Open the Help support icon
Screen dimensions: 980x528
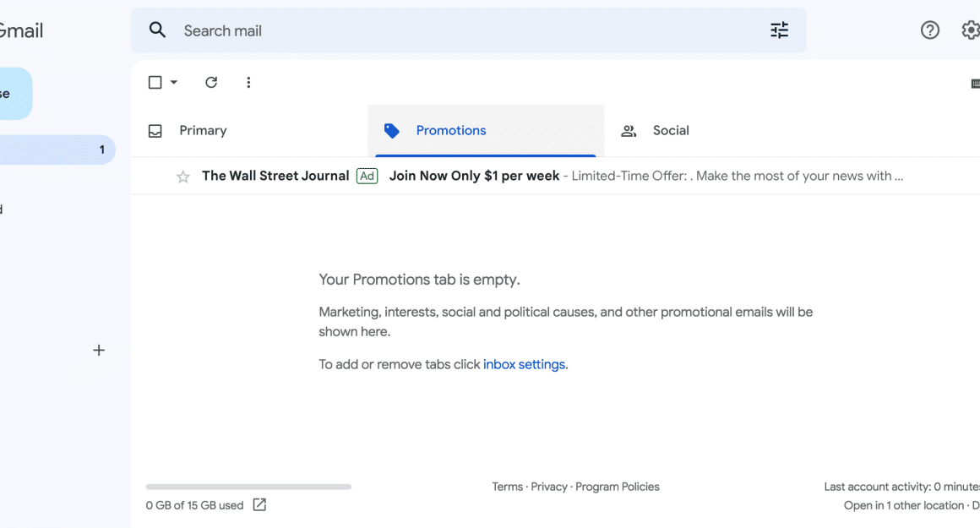pyautogui.click(x=929, y=30)
